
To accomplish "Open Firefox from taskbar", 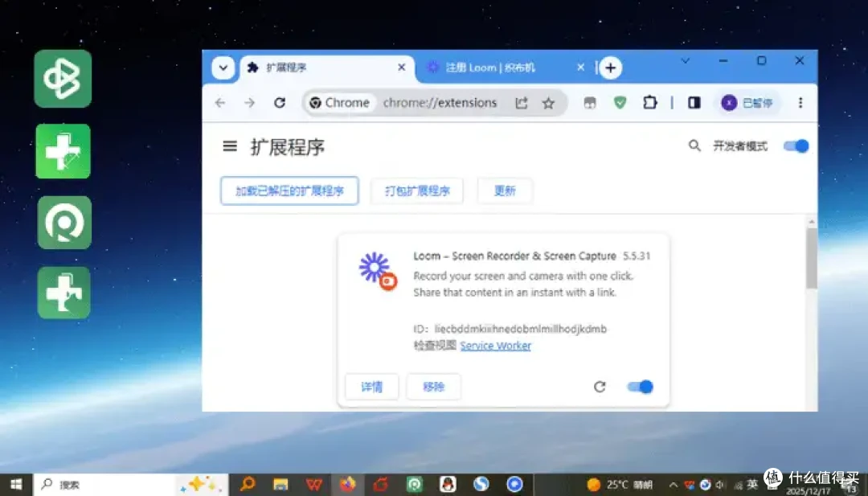I will 348,485.
